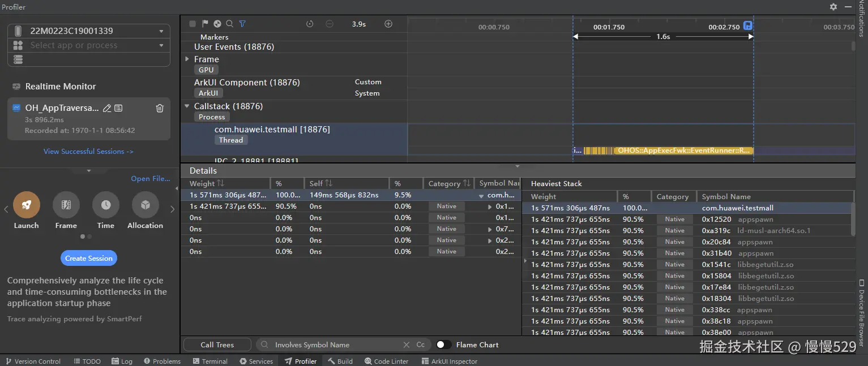The height and width of the screenshot is (366, 868).
Task: Open session details list icon
Action: click(x=118, y=108)
